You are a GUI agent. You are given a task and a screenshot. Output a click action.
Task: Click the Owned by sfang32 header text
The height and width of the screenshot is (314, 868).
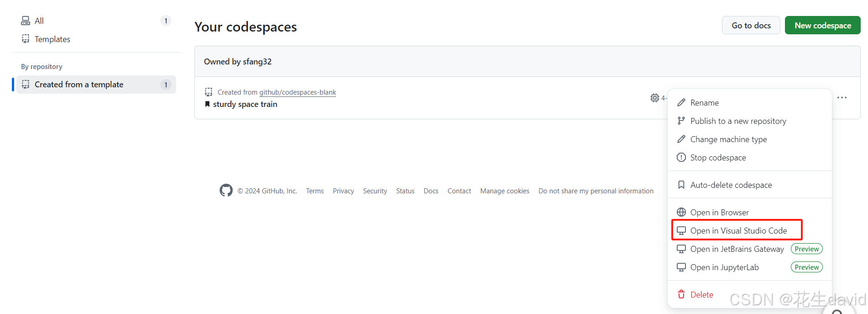pos(238,61)
